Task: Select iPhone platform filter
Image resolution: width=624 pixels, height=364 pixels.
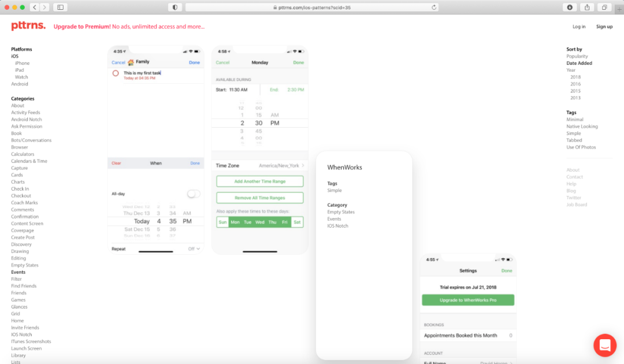Action: [23, 63]
